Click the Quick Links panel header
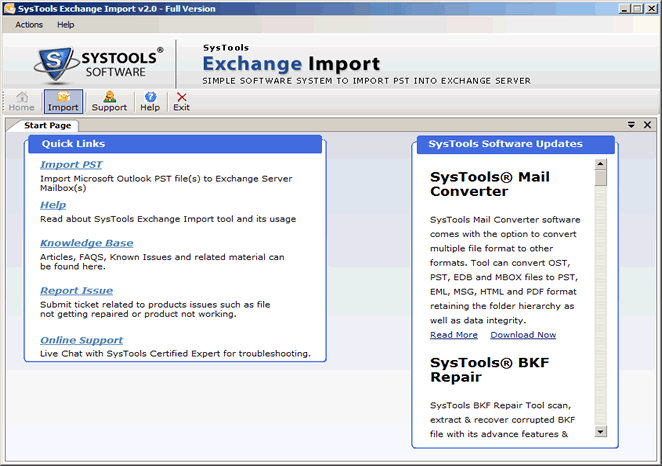The image size is (662, 466). 175,144
